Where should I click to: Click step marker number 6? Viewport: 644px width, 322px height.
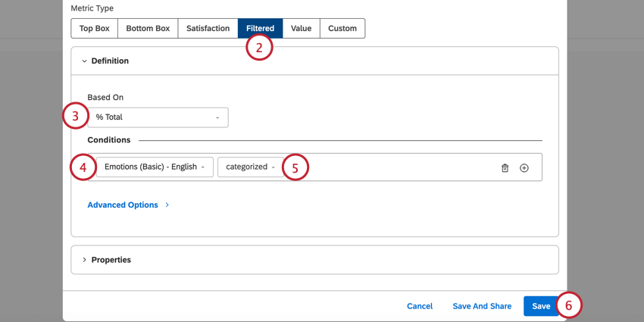[x=570, y=305]
